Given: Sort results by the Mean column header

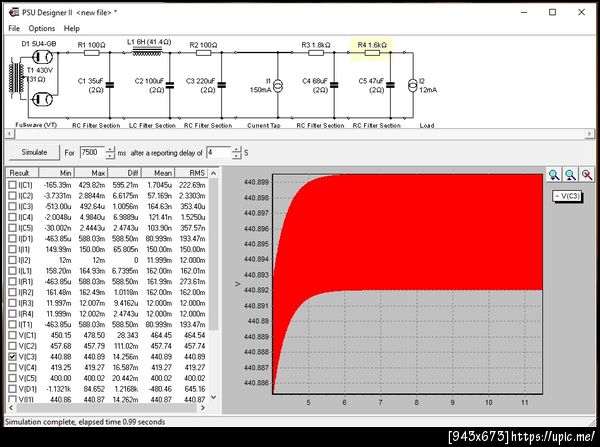Looking at the screenshot, I should (x=158, y=173).
